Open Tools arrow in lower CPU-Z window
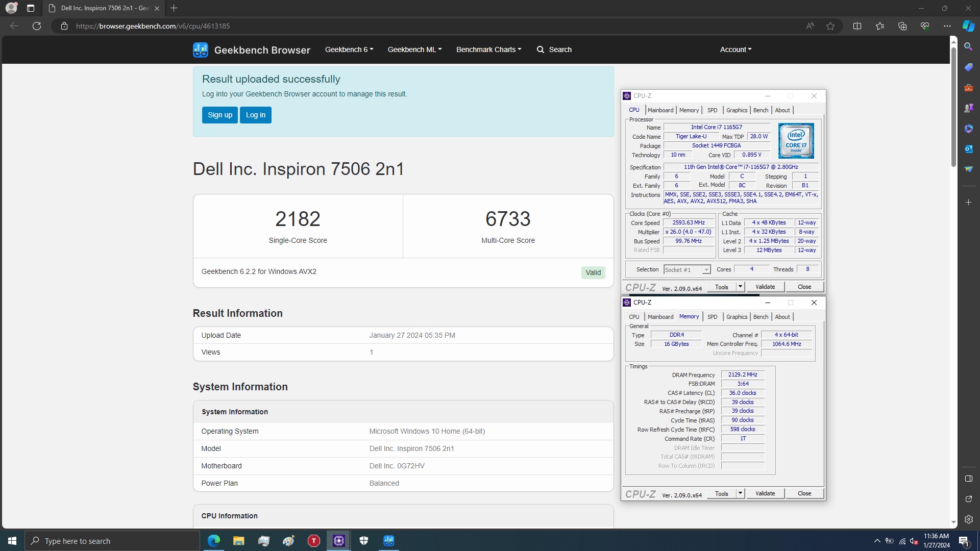 pyautogui.click(x=740, y=493)
